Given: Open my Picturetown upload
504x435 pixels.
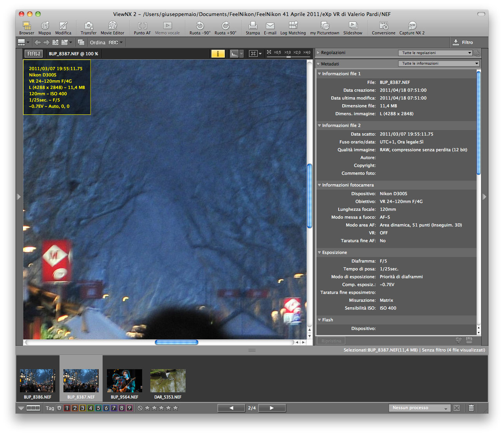Looking at the screenshot, I should pyautogui.click(x=325, y=28).
